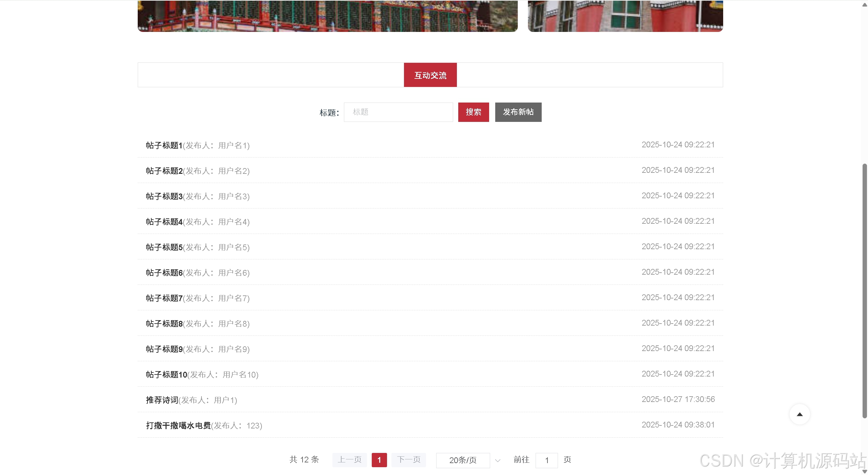Open post 帖子标题7
This screenshot has width=868, height=475.
click(164, 298)
